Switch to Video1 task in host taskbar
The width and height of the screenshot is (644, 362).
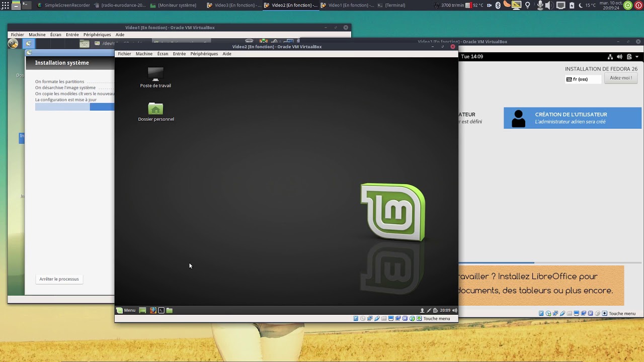coord(347,5)
